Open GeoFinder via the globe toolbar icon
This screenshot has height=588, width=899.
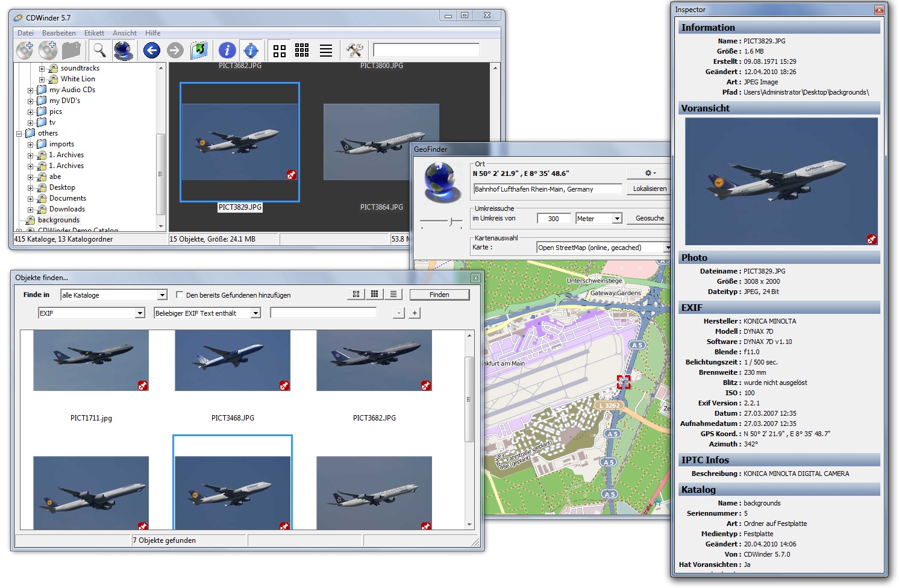[x=124, y=50]
